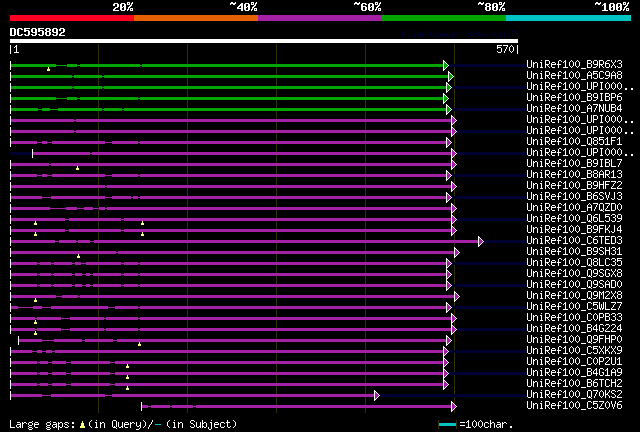The width and height of the screenshot is (640, 432).
Task: Open hit UniRef100_B9HFZ2
Action: tap(574, 185)
